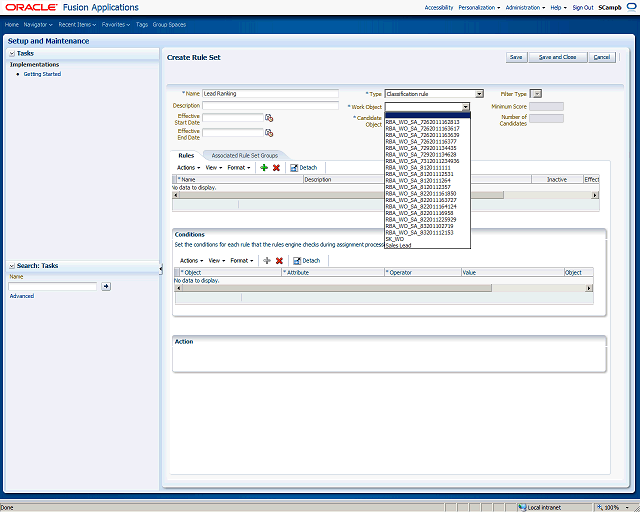This screenshot has width=640, height=512.
Task: Open calendar picker for Effective End Date
Action: click(269, 133)
